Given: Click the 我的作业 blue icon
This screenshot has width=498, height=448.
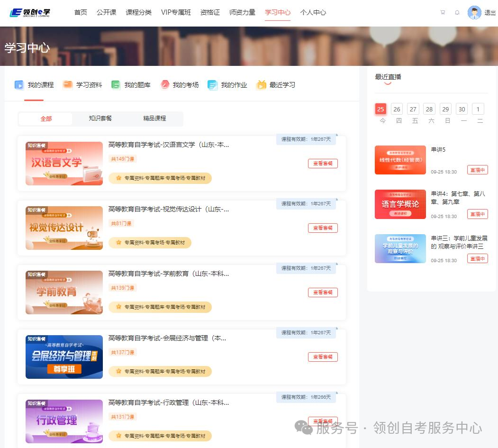Looking at the screenshot, I should point(213,85).
